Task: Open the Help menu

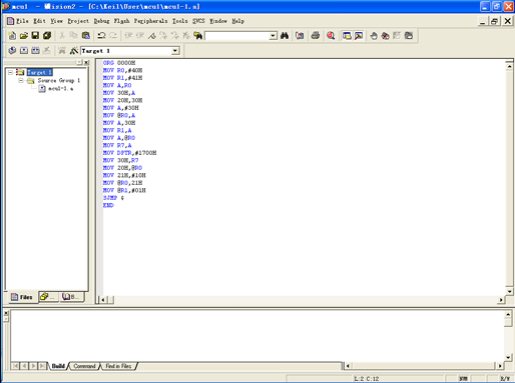Action: coord(238,21)
